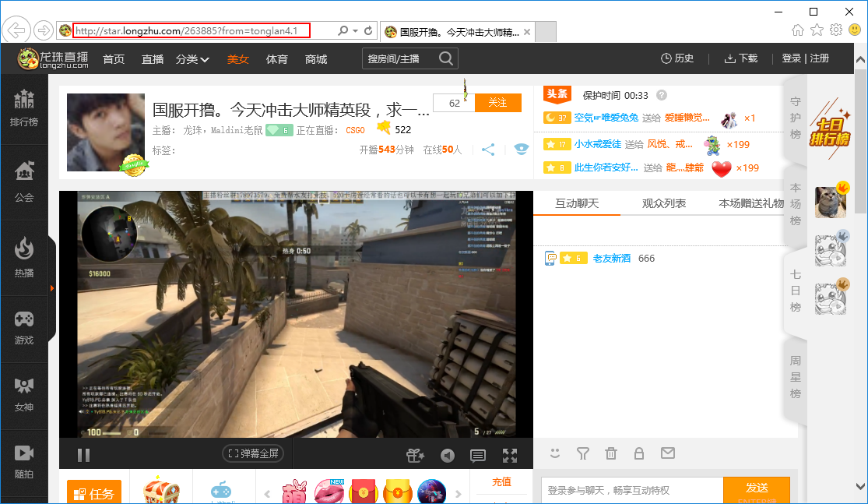868x504 pixels.
Task: Open the address bar search dropdown arrow
Action: tap(356, 31)
